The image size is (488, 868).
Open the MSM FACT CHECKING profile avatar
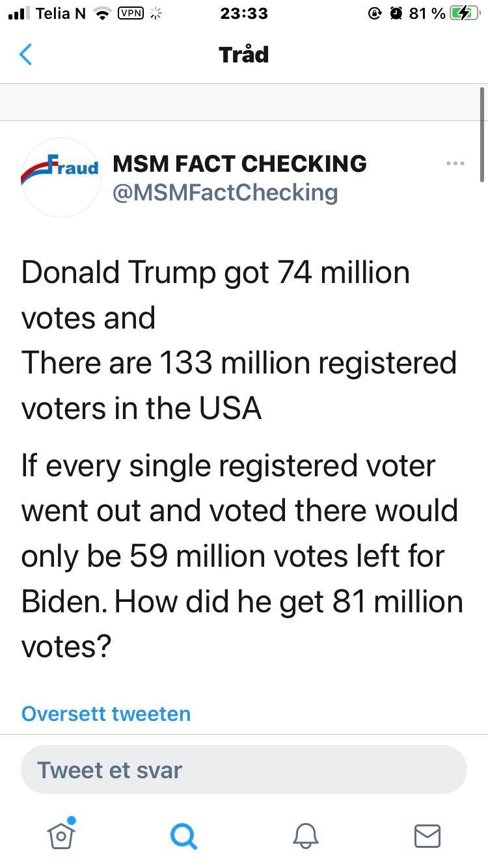tap(61, 177)
